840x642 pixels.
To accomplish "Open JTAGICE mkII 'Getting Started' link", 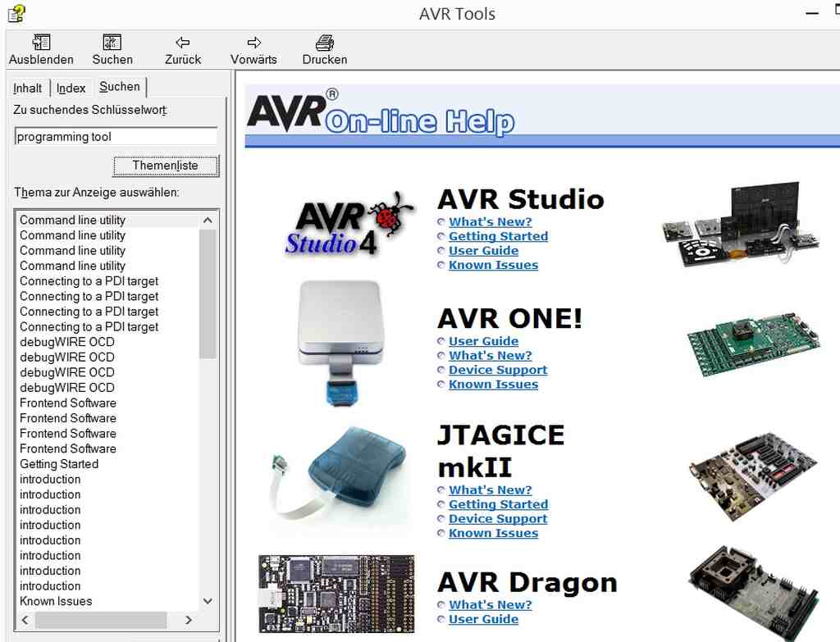I will pyautogui.click(x=498, y=504).
